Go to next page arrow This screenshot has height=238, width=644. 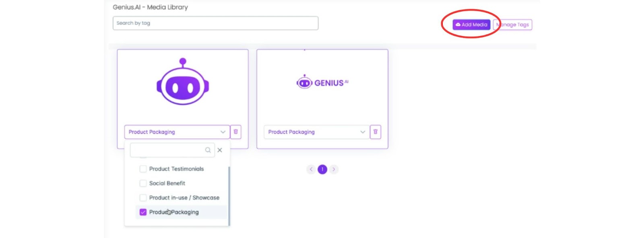point(334,169)
